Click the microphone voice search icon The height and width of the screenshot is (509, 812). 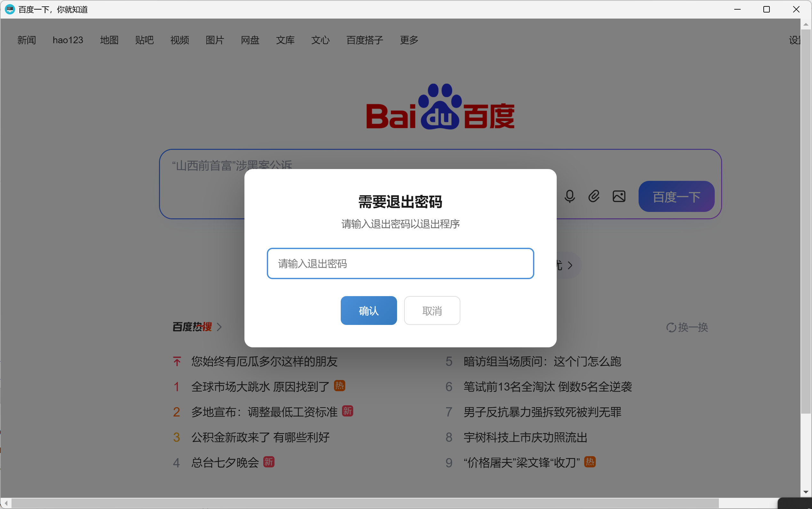pos(569,196)
